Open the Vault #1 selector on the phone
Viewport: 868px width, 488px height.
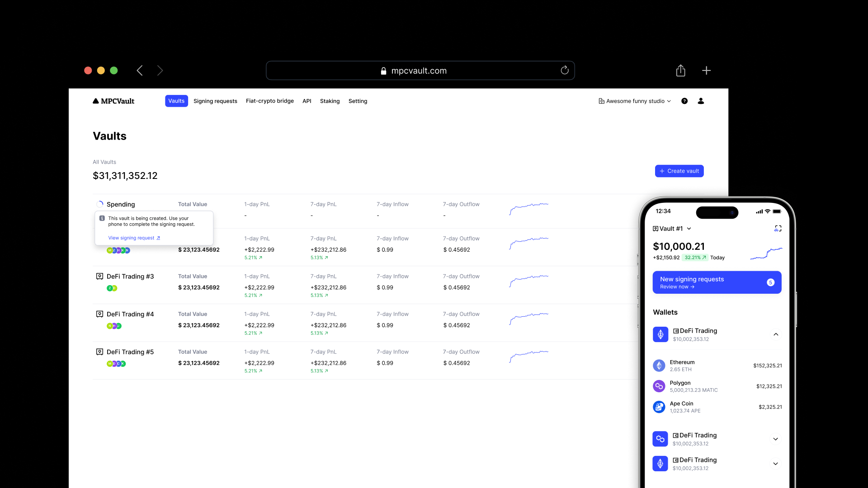(x=672, y=228)
